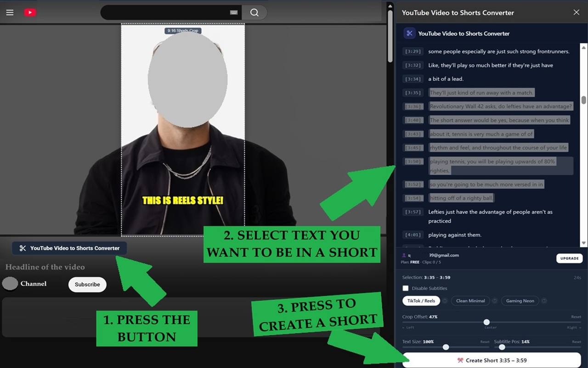This screenshot has width=588, height=368.
Task: Click the Crop Offset slider handle
Action: (486, 322)
